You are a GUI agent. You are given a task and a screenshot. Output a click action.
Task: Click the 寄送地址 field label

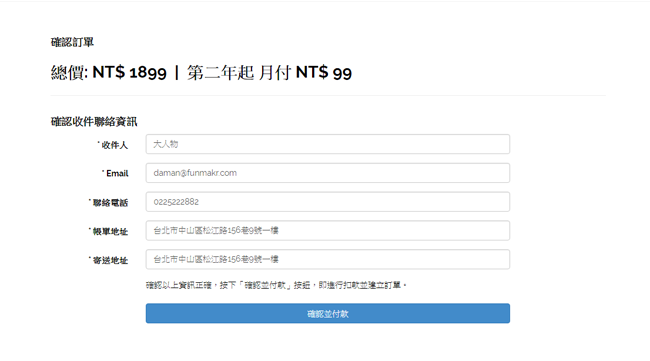(x=108, y=260)
